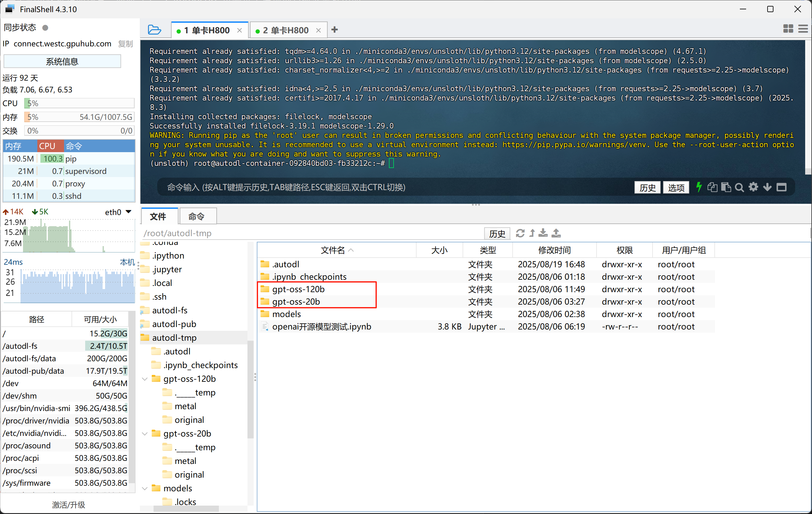Collapse the gpt-oss-120b tree node
The width and height of the screenshot is (812, 514).
click(145, 379)
